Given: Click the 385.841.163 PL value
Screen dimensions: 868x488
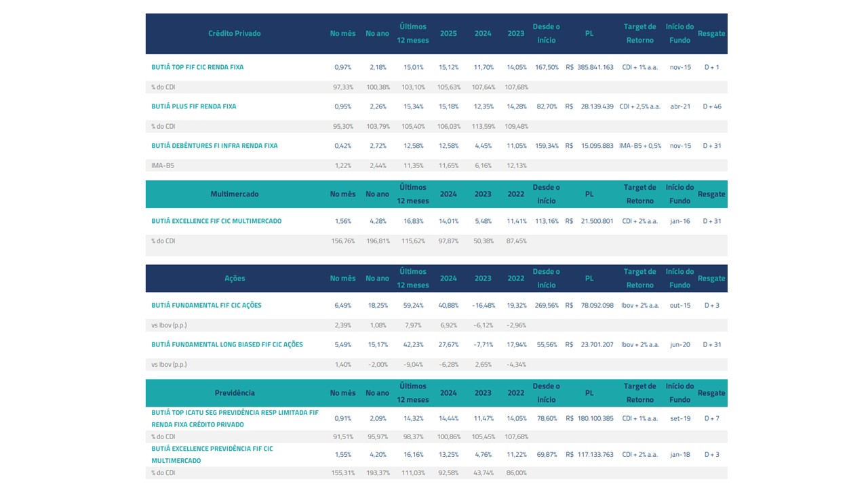Looking at the screenshot, I should click(x=595, y=67).
